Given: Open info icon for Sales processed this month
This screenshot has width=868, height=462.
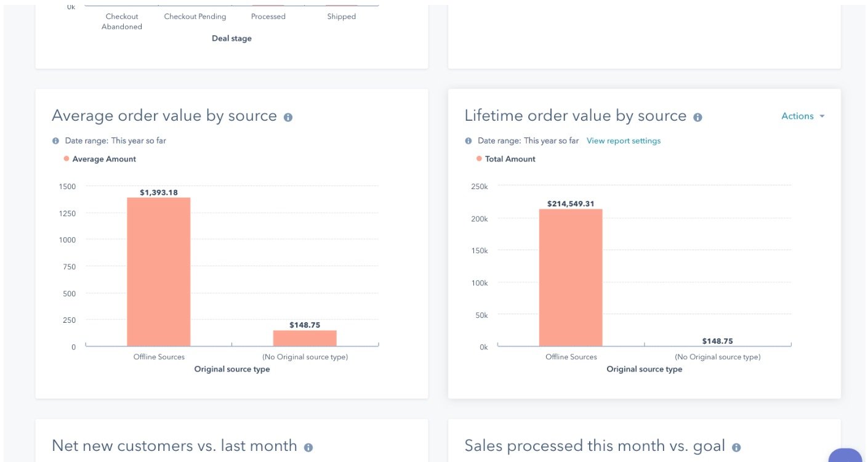Looking at the screenshot, I should pyautogui.click(x=736, y=447).
